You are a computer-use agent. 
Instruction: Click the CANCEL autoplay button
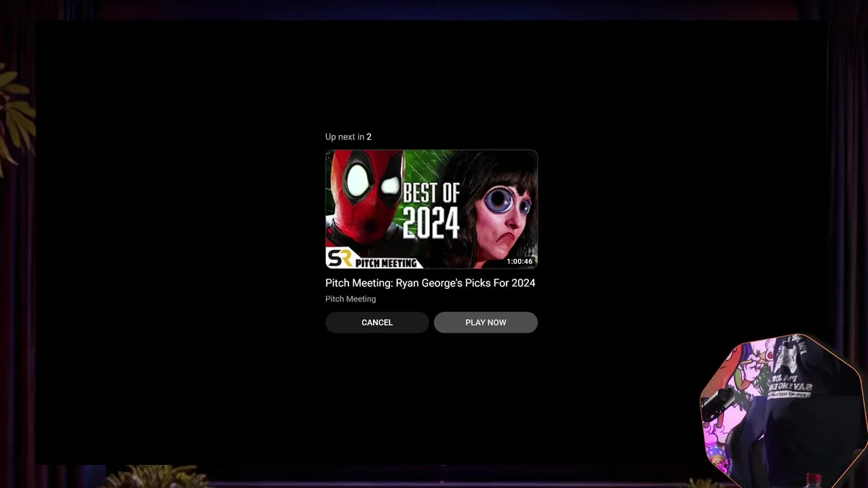[x=377, y=323]
